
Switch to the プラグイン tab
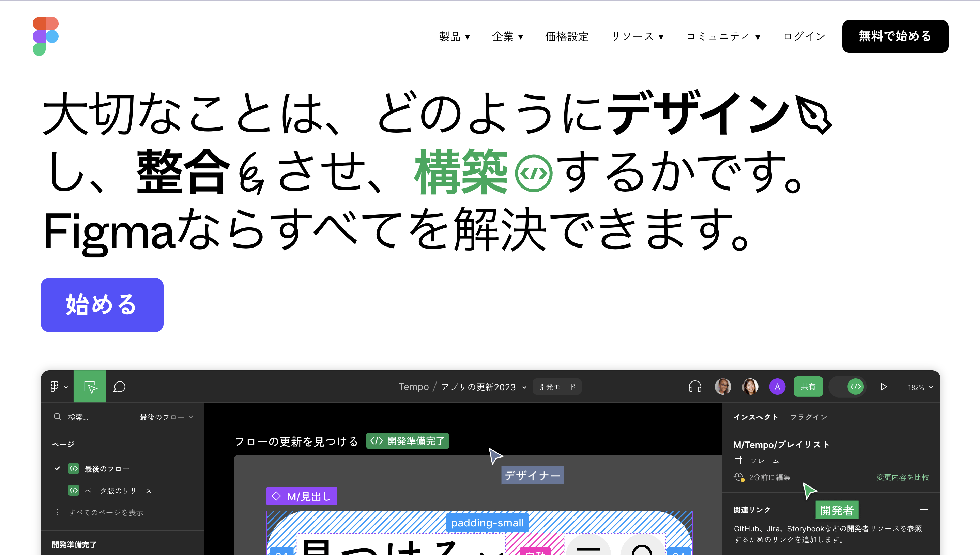click(x=809, y=417)
